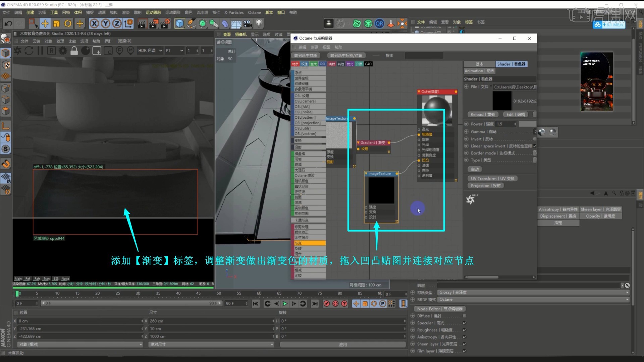644x362 pixels.
Task: Select the Rotate tool icon
Action: 68,23
